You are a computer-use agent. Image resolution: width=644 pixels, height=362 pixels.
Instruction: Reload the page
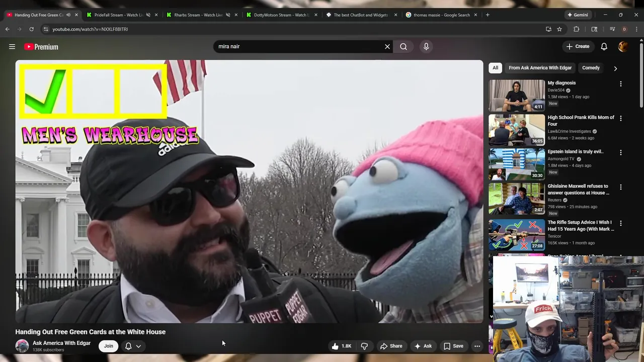click(x=31, y=29)
